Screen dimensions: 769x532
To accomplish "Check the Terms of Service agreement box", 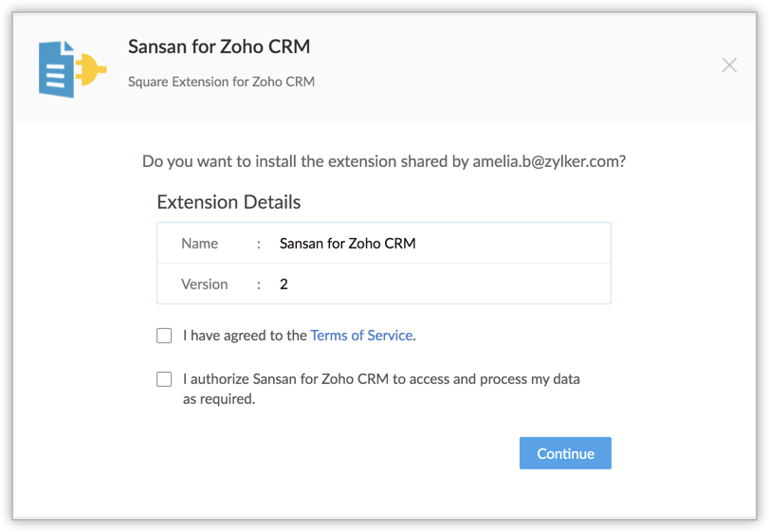I will 164,335.
